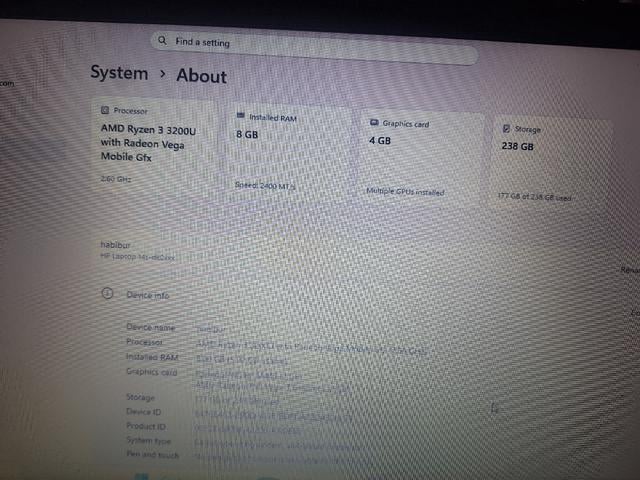This screenshot has height=480, width=640.
Task: Click the Installed RAM card title
Action: pyautogui.click(x=273, y=118)
